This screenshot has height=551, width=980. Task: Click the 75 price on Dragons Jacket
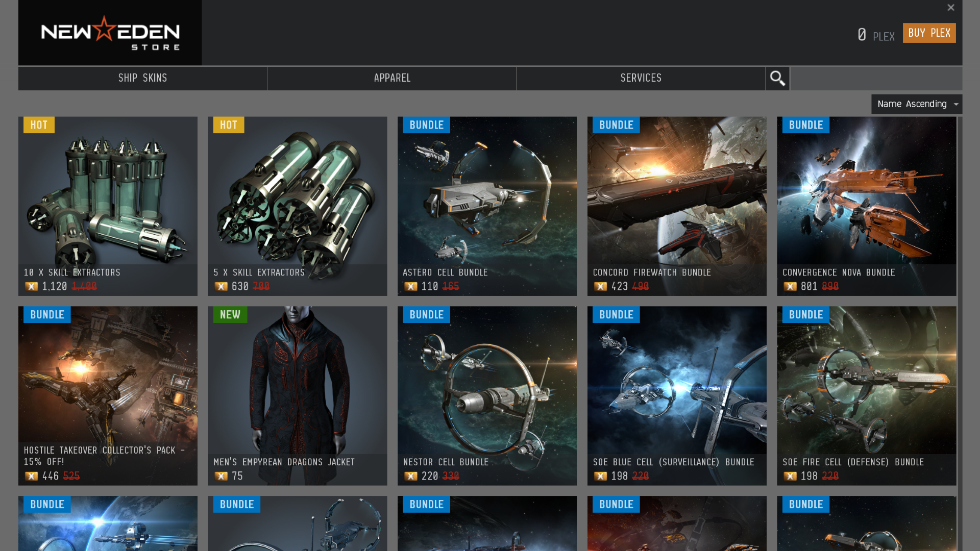(x=237, y=476)
